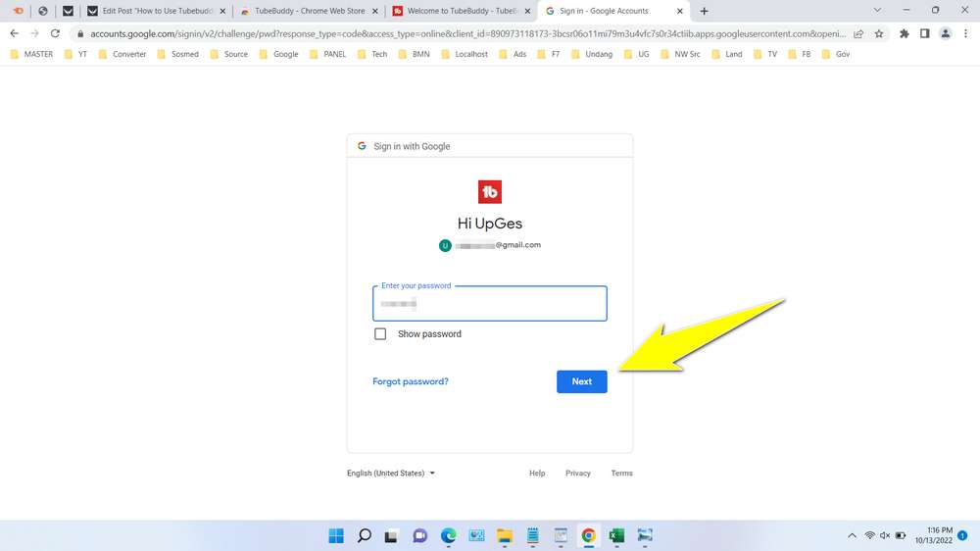Screen dimensions: 980x551
Task: Open the tab search chevron
Action: tap(877, 10)
